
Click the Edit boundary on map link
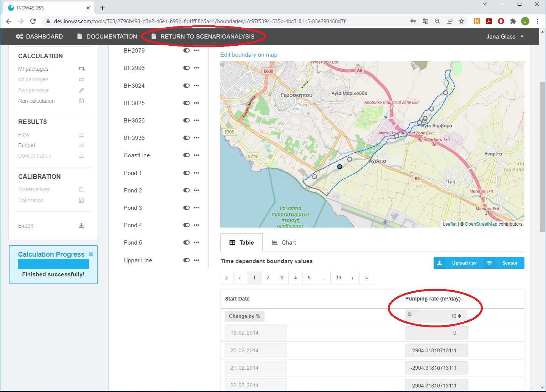249,55
